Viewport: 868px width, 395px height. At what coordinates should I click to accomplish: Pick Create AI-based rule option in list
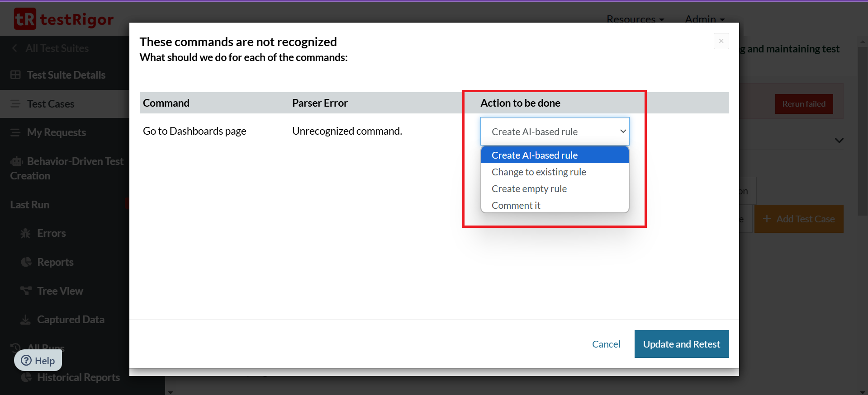(534, 155)
